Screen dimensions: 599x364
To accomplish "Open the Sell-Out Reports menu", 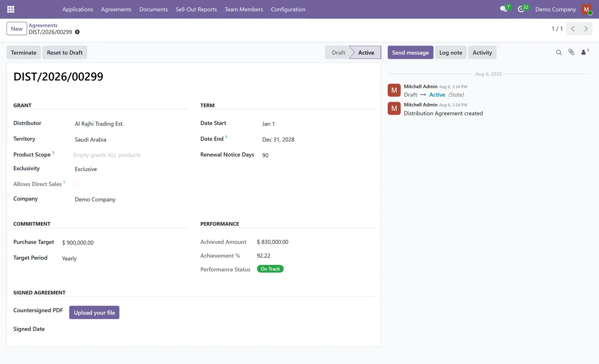I will coord(196,9).
